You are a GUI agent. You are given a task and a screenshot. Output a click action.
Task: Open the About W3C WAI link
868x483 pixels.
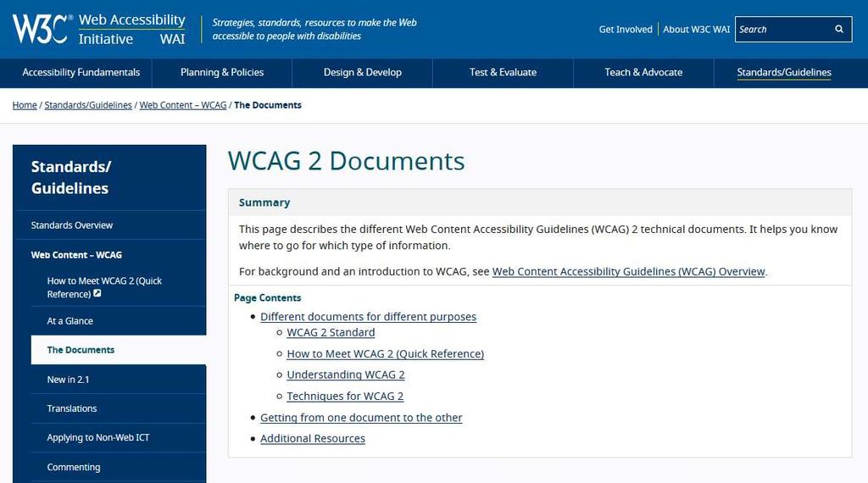tap(697, 30)
